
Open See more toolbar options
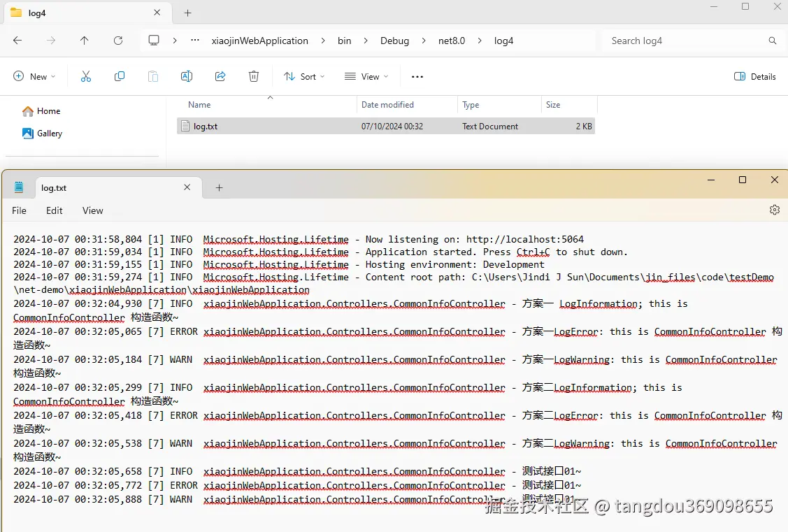417,77
